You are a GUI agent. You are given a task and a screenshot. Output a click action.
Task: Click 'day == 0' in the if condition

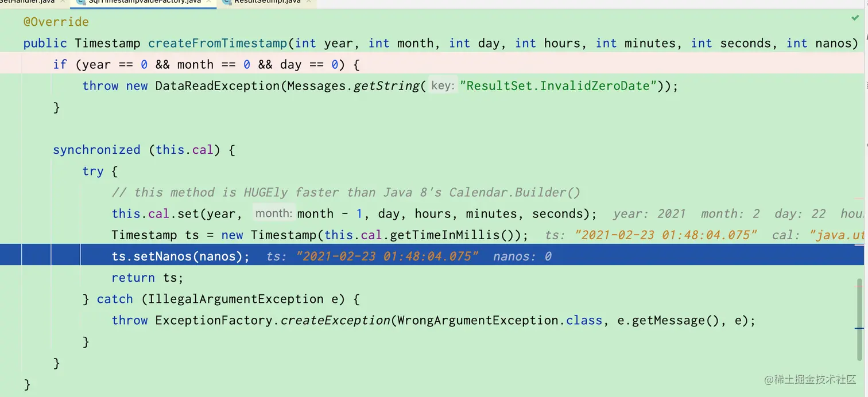click(309, 64)
